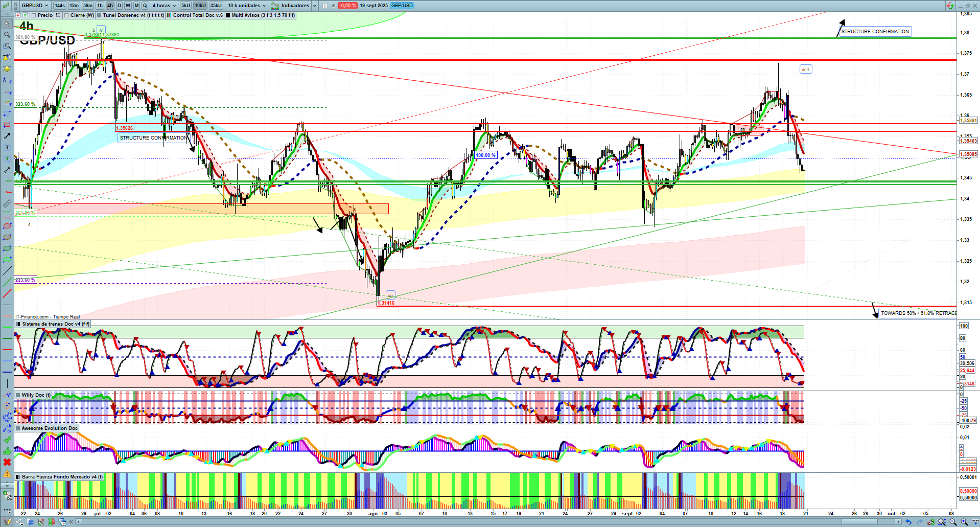Screen dimensions: 980x527
Task: Click the text box T tool
Action: click(7, 147)
